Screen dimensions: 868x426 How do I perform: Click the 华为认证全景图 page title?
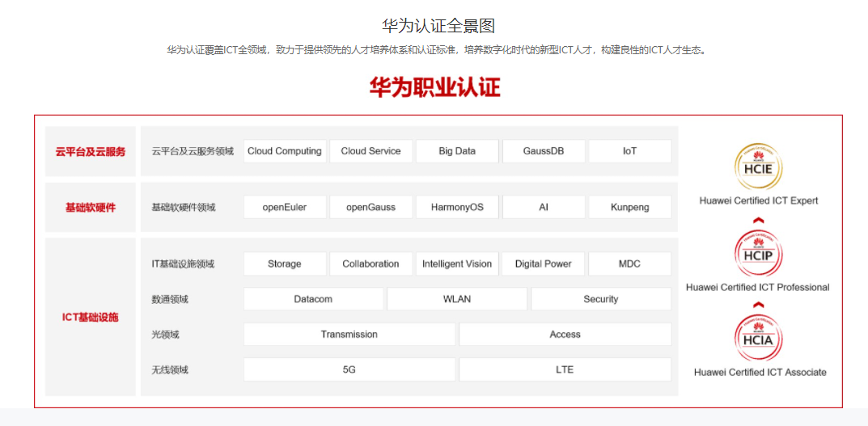[x=438, y=25]
